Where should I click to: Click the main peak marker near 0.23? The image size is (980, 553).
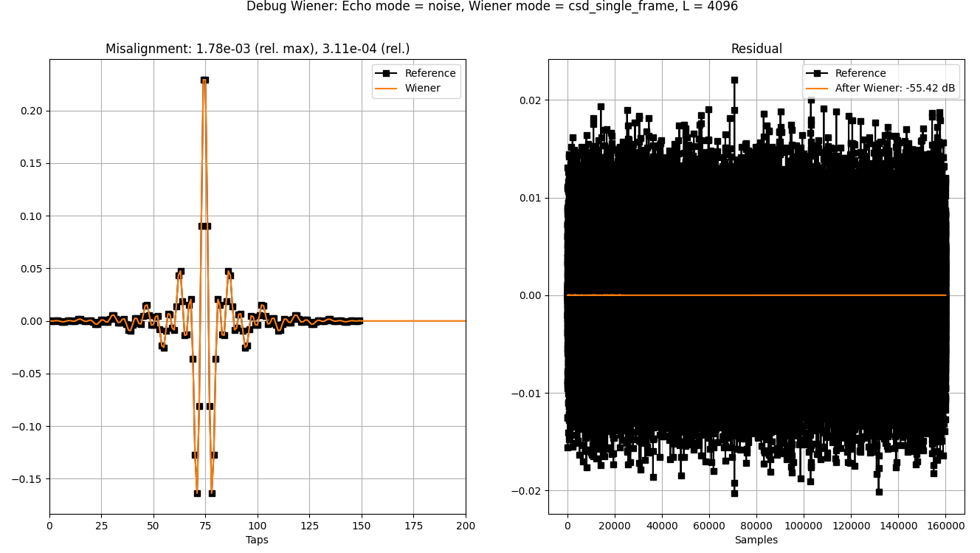tap(204, 80)
